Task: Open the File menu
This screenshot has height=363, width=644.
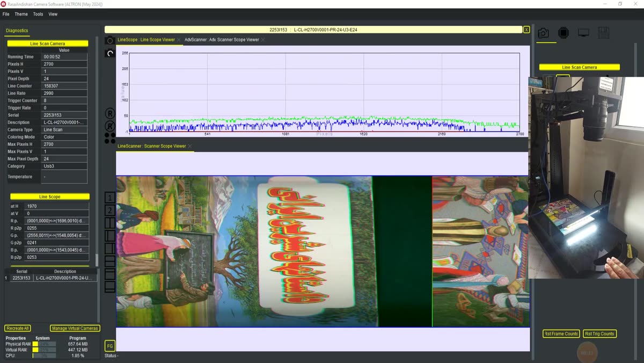Action: point(6,14)
